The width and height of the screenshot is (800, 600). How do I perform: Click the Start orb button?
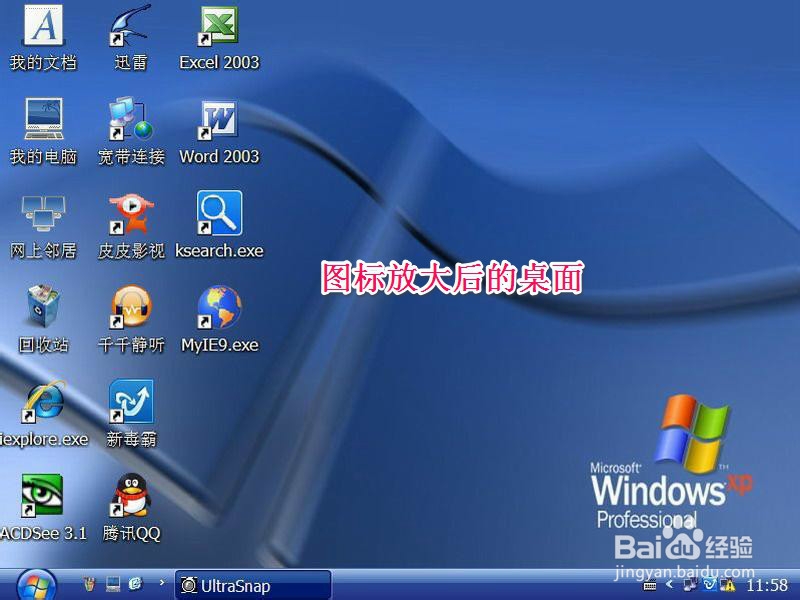click(36, 585)
